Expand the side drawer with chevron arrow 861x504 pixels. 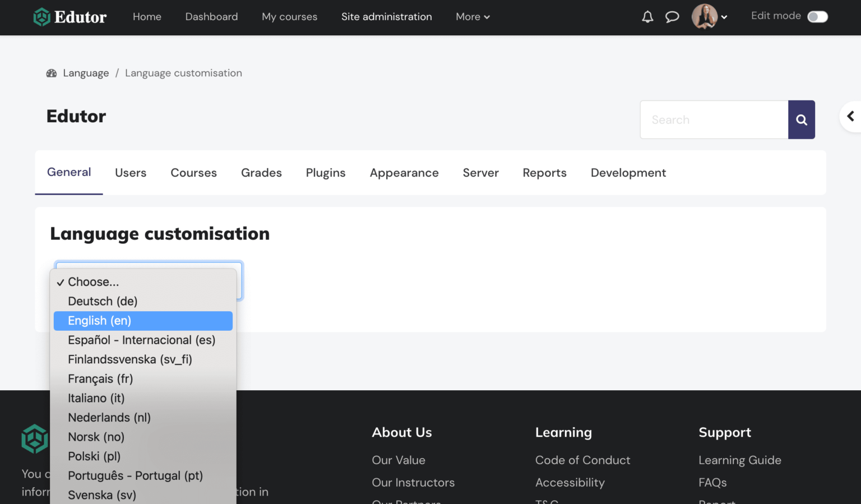[850, 117]
